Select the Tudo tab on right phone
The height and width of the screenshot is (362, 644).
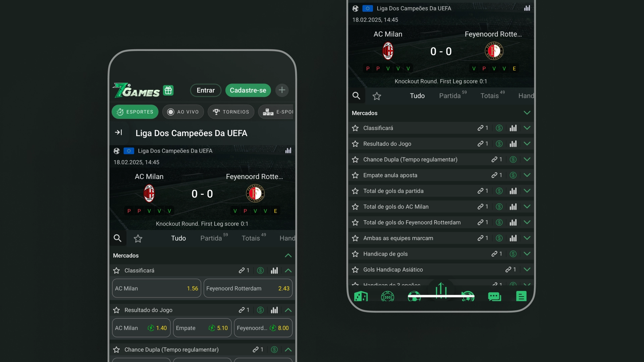click(x=417, y=96)
